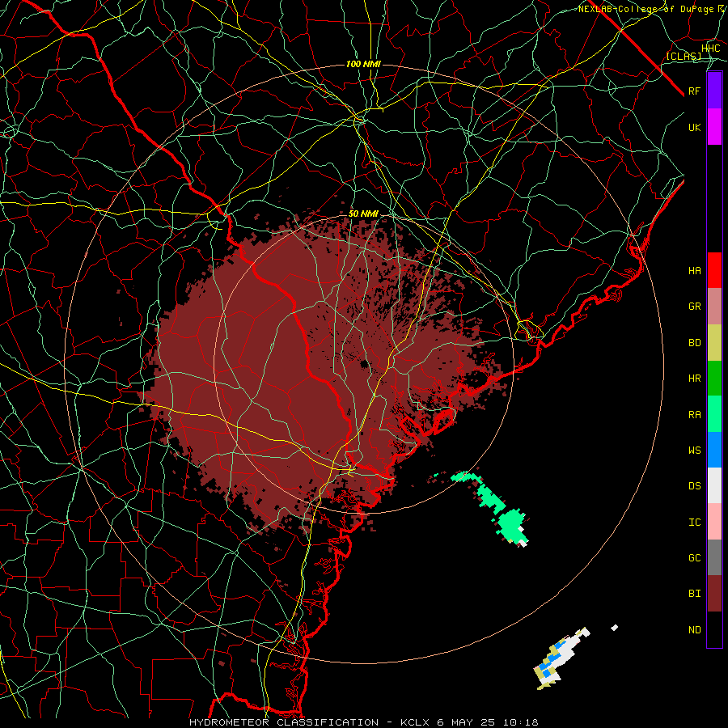Click the purple RF legend color swatch
The height and width of the screenshot is (728, 728).
(714, 91)
